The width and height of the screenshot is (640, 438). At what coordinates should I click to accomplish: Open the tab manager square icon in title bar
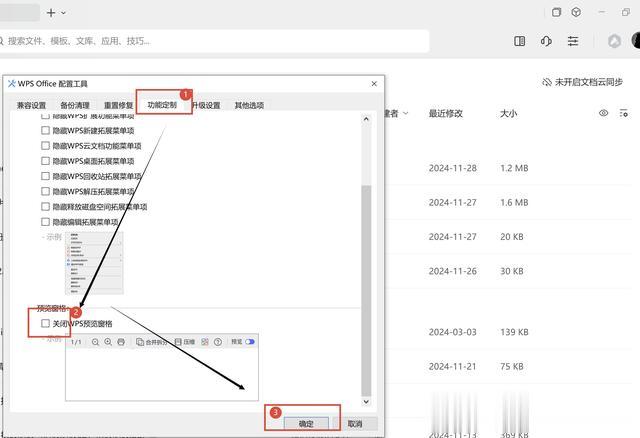(556, 12)
